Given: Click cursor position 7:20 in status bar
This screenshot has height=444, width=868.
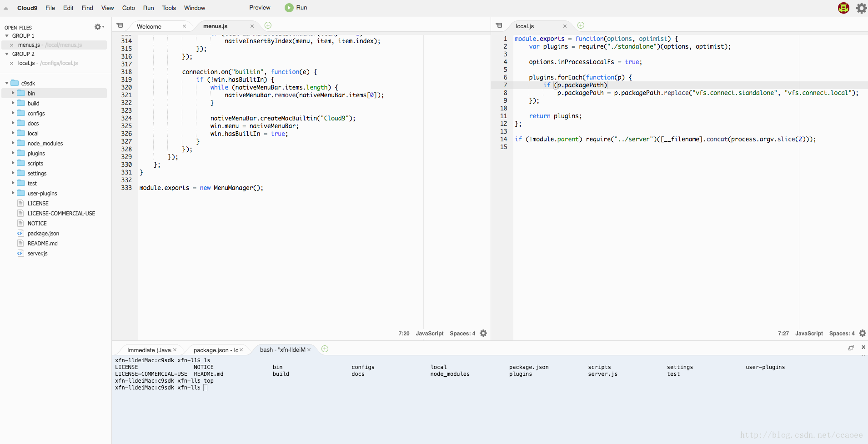Looking at the screenshot, I should tap(404, 334).
